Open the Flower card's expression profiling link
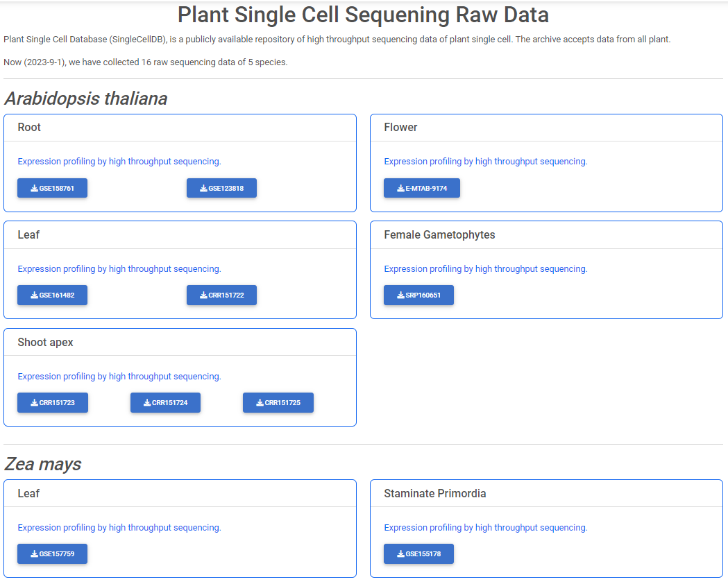728x584 pixels. coord(486,162)
